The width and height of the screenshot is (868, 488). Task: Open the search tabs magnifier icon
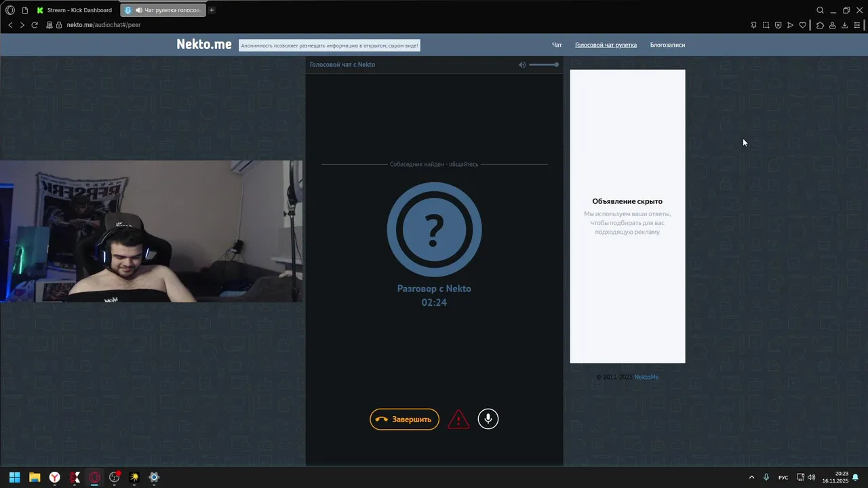coord(820,10)
